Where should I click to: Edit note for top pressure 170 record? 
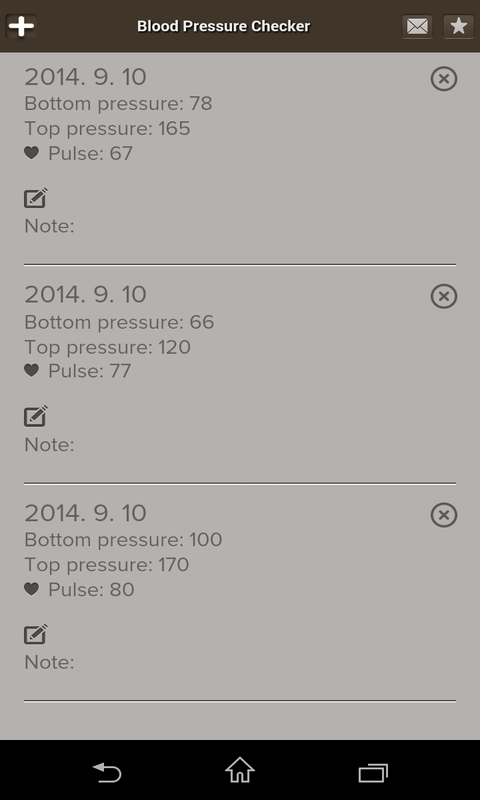tap(36, 634)
